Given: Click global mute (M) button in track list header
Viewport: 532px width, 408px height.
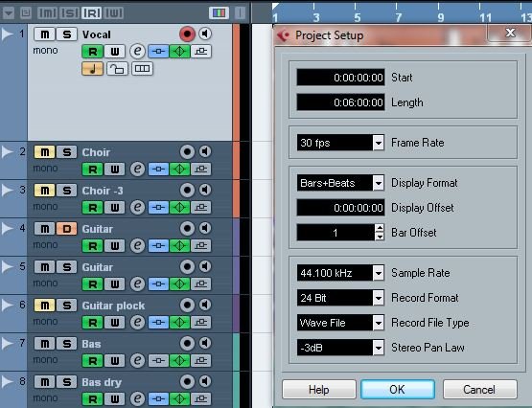Looking at the screenshot, I should pyautogui.click(x=48, y=12).
